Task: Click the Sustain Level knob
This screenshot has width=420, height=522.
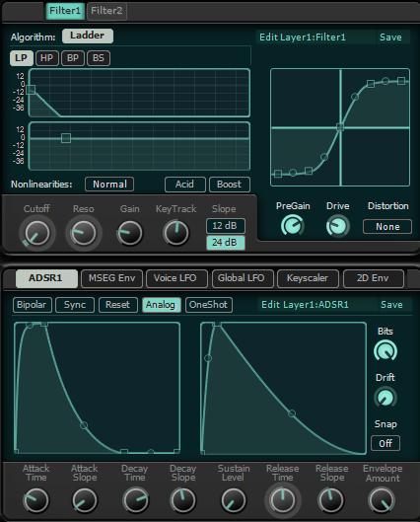Action: point(234,500)
